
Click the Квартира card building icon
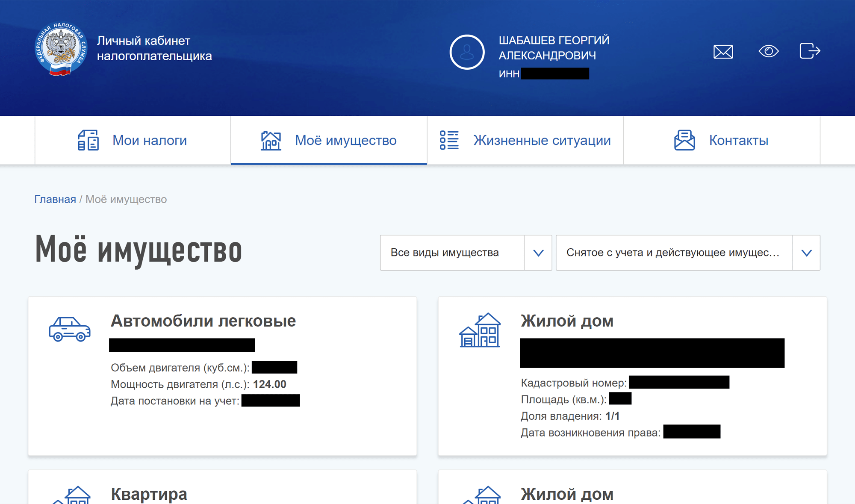tap(71, 495)
